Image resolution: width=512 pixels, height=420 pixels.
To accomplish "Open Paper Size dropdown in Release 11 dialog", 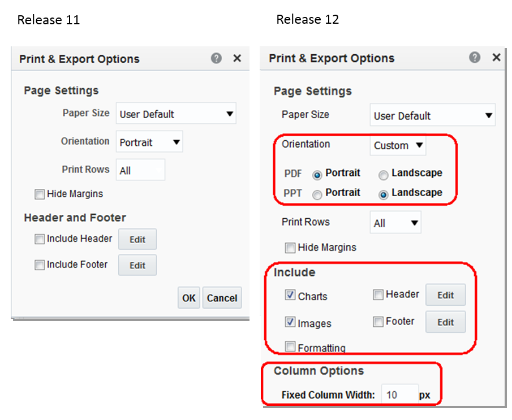I will tap(176, 114).
